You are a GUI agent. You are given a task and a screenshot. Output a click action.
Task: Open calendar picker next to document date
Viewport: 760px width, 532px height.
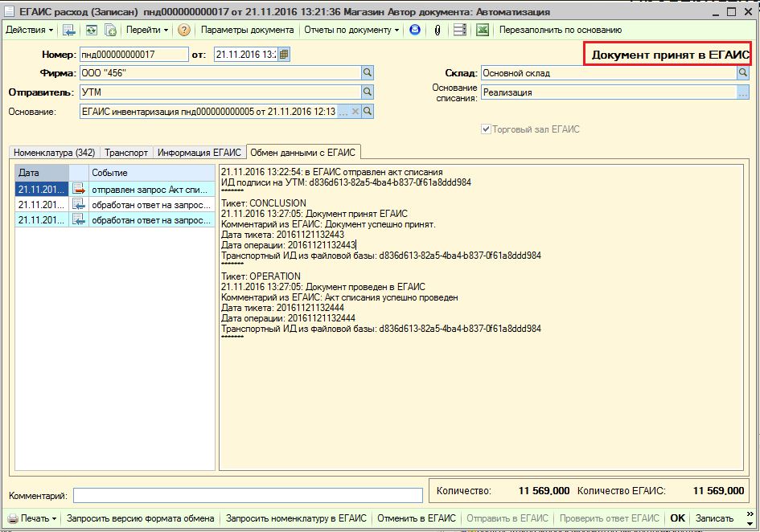pyautogui.click(x=284, y=55)
